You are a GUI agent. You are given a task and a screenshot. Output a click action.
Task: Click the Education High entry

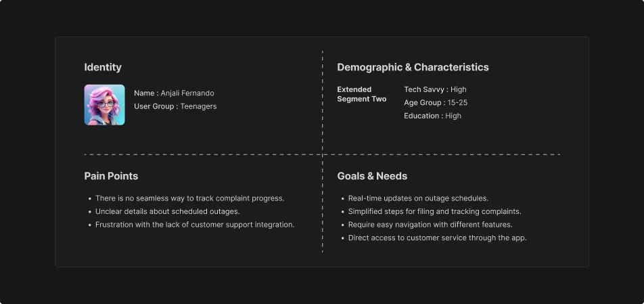click(x=432, y=116)
